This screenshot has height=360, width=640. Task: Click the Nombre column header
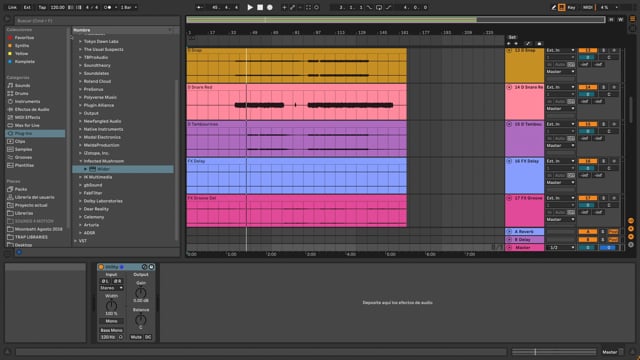[x=122, y=30]
